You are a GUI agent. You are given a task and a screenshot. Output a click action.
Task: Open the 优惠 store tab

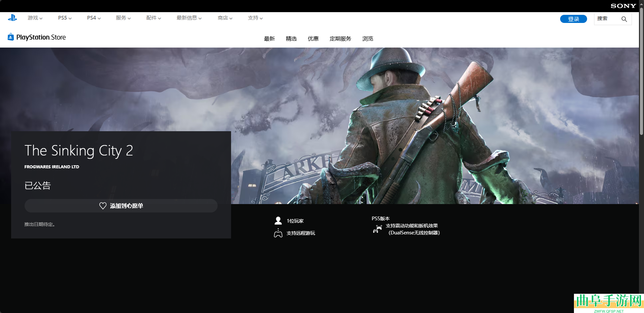coord(313,39)
